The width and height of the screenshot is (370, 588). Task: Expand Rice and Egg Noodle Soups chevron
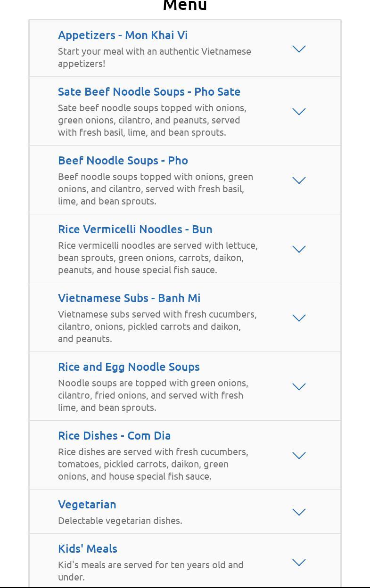click(299, 387)
